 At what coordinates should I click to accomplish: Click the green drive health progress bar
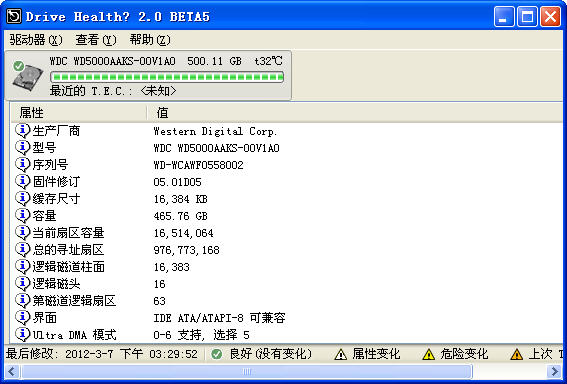[x=167, y=77]
